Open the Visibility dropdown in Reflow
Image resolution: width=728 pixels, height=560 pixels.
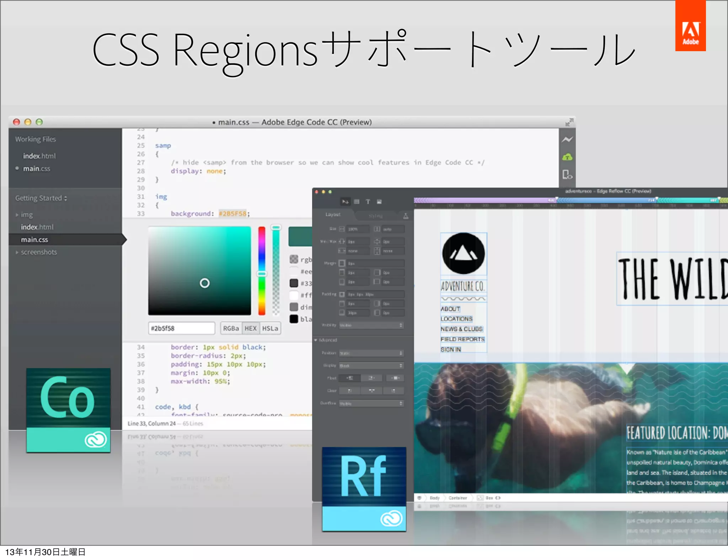click(371, 325)
